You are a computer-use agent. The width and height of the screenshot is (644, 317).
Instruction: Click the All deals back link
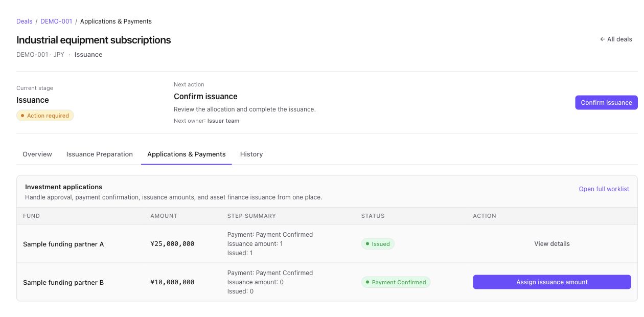[616, 39]
